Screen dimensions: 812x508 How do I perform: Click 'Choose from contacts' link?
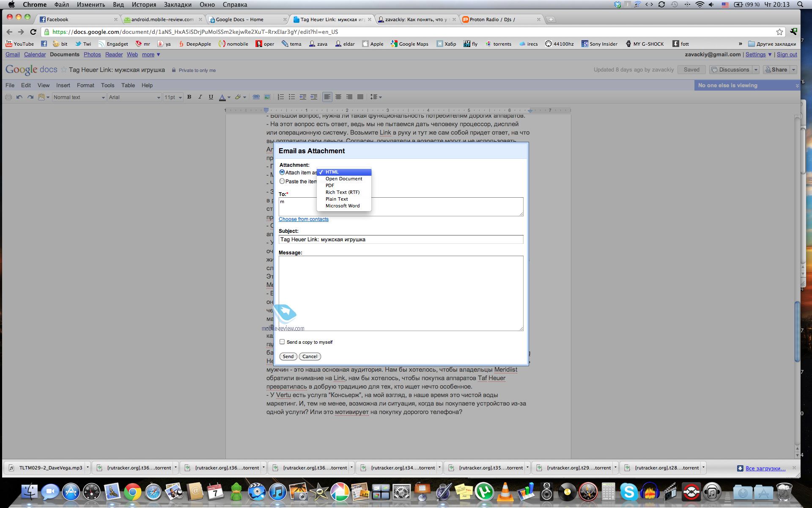coord(303,219)
